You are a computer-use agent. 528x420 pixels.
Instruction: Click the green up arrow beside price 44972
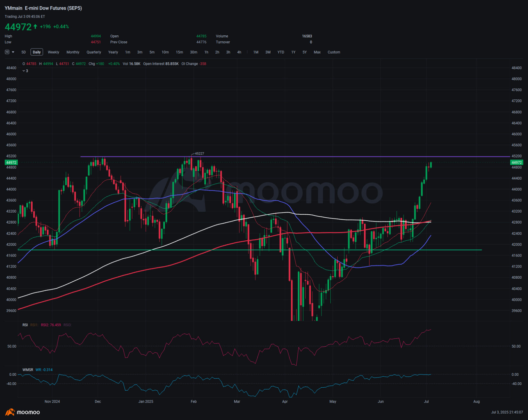pos(35,26)
